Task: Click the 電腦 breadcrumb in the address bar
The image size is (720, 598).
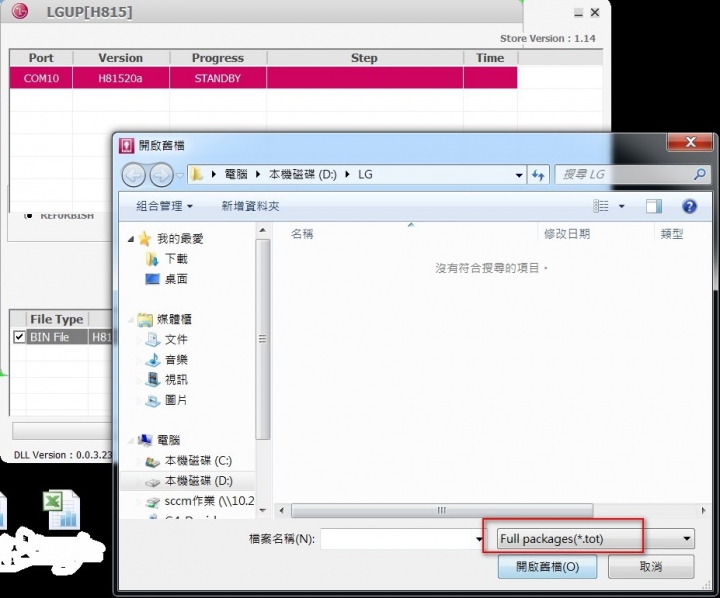Action: (x=236, y=175)
